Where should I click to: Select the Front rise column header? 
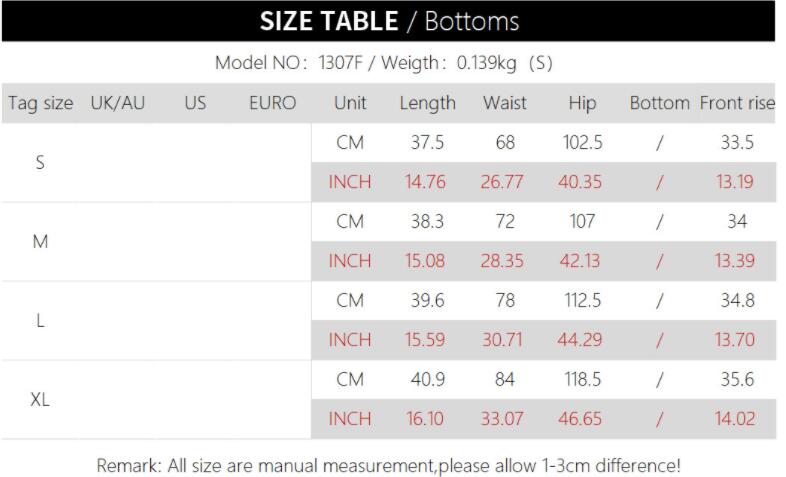737,103
